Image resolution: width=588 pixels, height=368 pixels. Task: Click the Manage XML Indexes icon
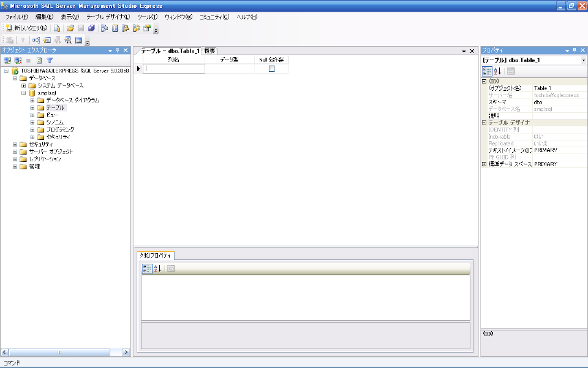click(x=68, y=40)
